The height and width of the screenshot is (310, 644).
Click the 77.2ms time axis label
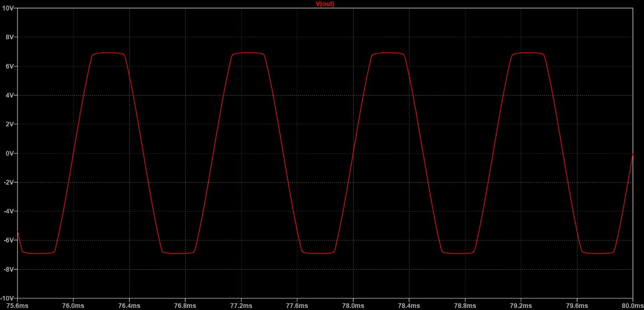241,305
